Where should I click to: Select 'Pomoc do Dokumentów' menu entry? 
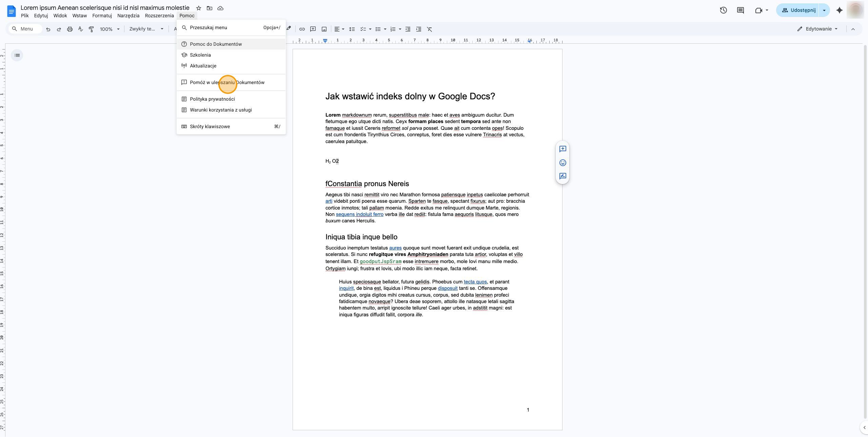231,44
